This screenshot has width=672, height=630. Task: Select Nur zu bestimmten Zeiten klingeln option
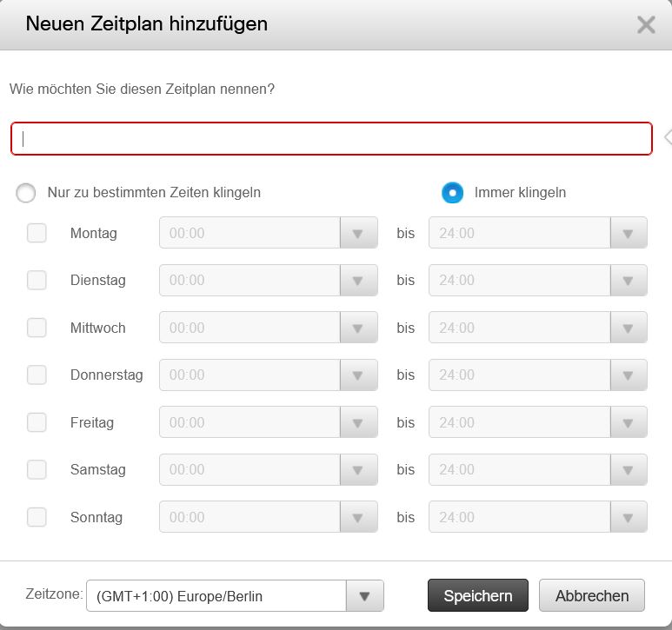coord(26,193)
